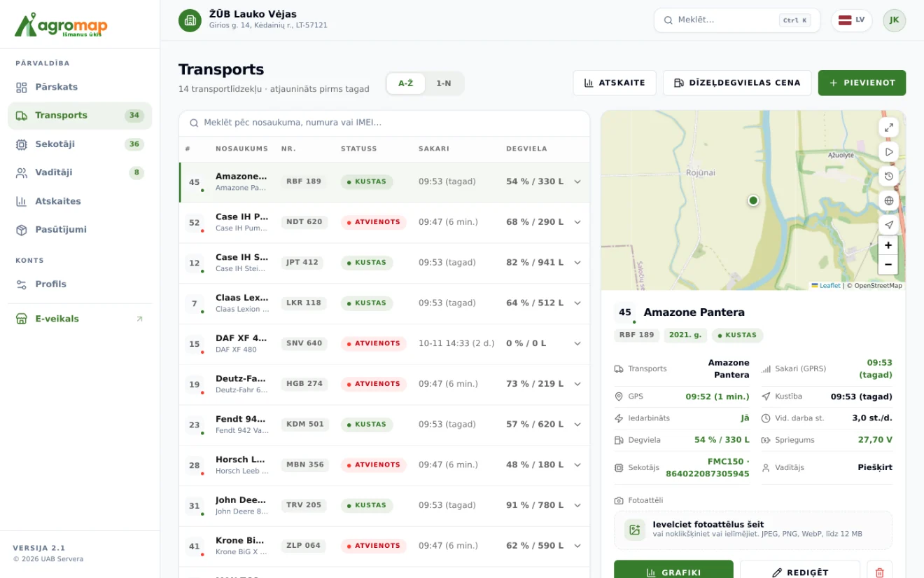Click the vehicle marker on the map

(x=753, y=200)
